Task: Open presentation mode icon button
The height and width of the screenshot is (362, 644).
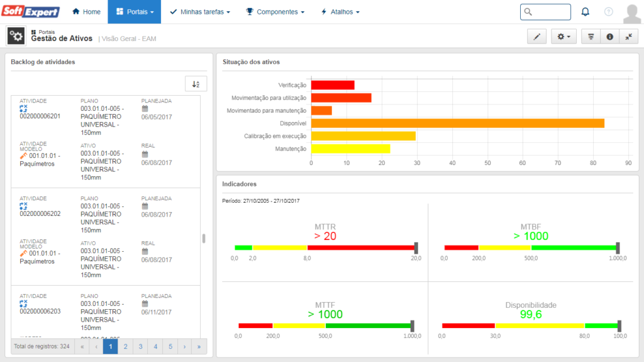Action: pos(591,37)
